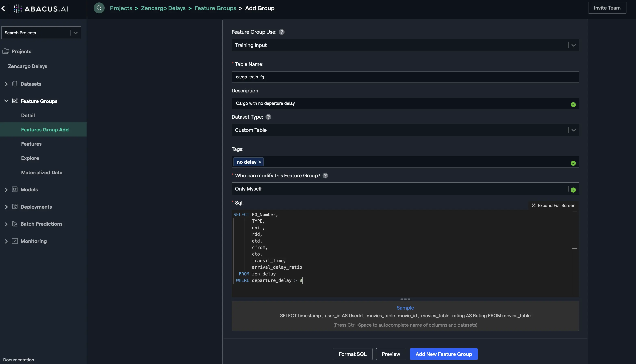This screenshot has height=364, width=636.
Task: Click the Projects label in sidebar
Action: point(21,51)
